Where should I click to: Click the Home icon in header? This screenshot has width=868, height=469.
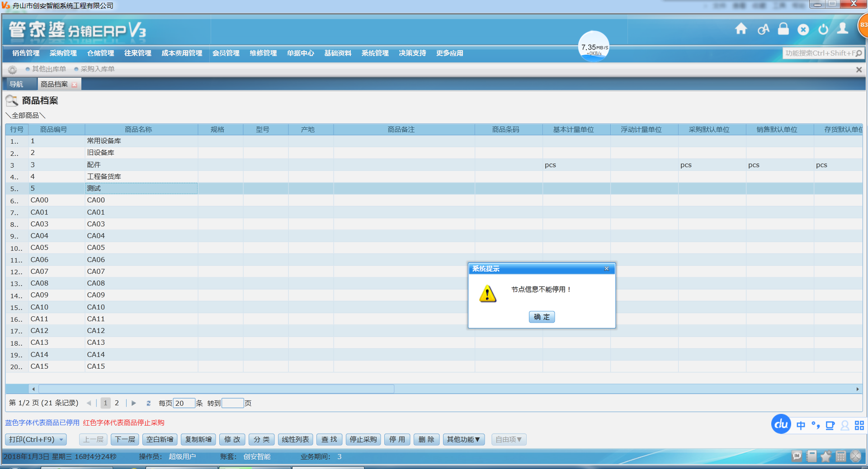click(741, 29)
